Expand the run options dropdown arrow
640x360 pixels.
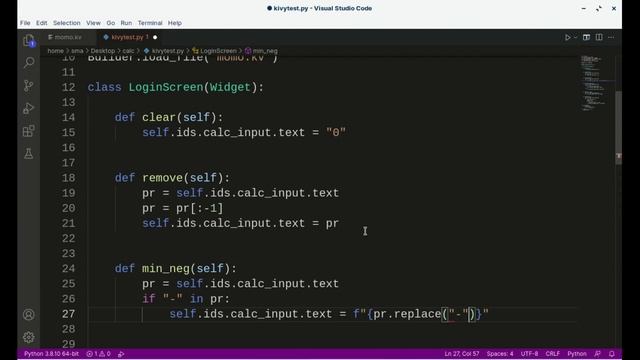tap(576, 37)
